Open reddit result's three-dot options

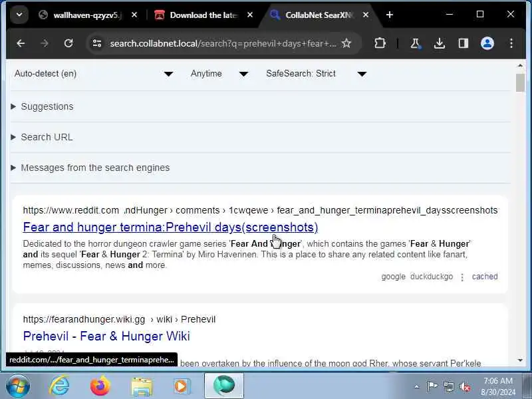coord(462,277)
